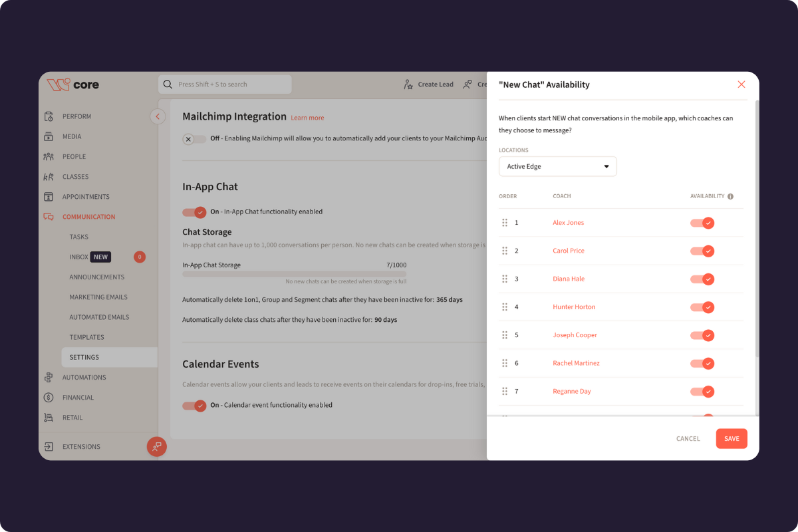
Task: Open the Media section icon
Action: [49, 136]
